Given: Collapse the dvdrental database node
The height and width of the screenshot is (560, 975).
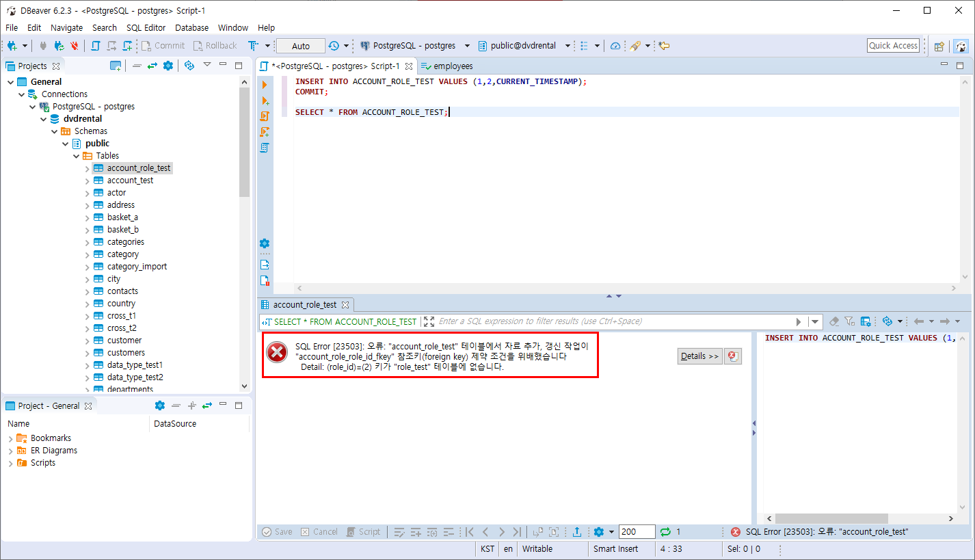Looking at the screenshot, I should click(44, 119).
